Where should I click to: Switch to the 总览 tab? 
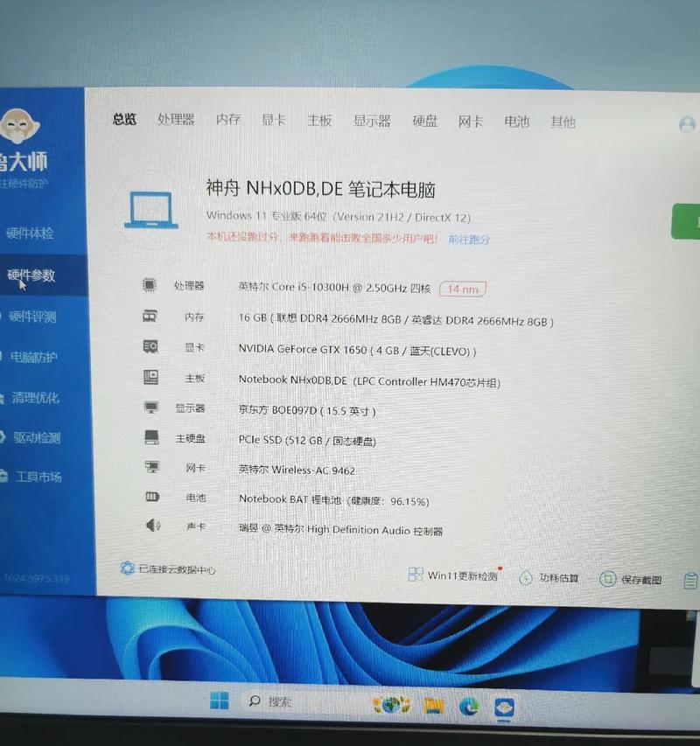pos(124,119)
